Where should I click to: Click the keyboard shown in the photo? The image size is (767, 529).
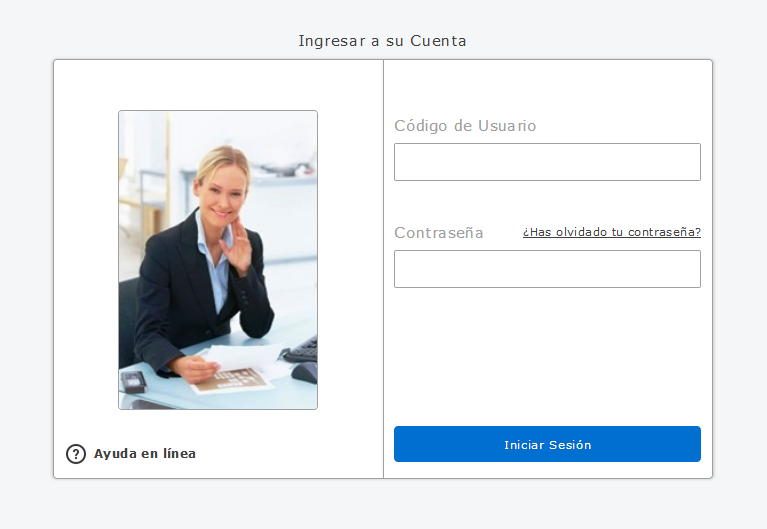[x=301, y=350]
